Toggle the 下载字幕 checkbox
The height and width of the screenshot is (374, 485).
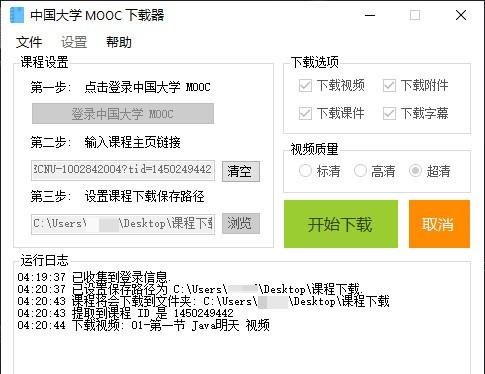[x=389, y=114]
